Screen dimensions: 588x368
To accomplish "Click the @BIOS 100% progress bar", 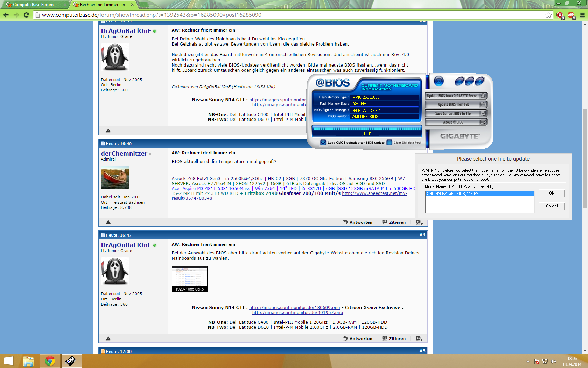I will pyautogui.click(x=367, y=131).
